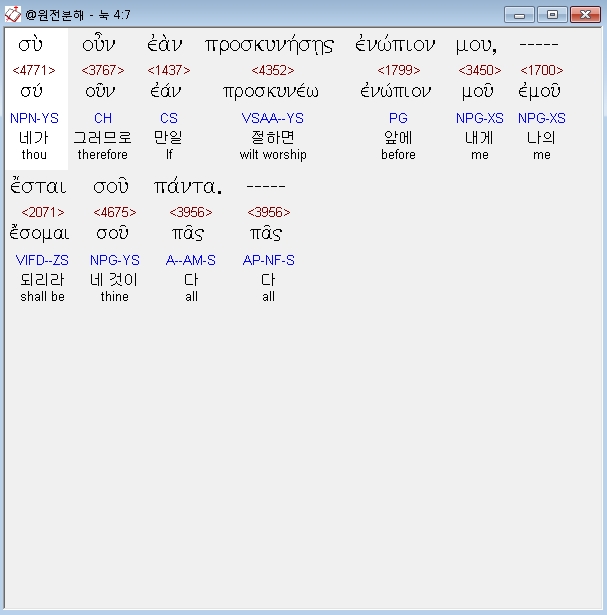Click the parsing code A--AM-S
The height and width of the screenshot is (615, 607).
click(191, 260)
